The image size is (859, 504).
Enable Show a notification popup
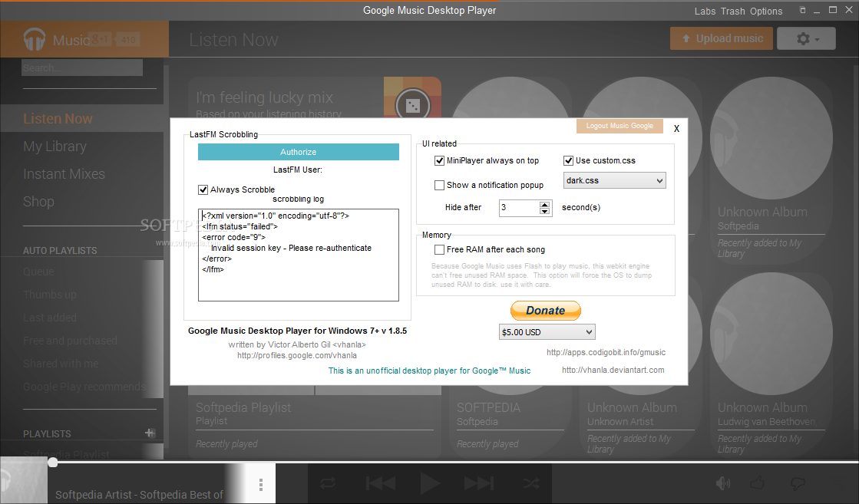[x=439, y=186]
